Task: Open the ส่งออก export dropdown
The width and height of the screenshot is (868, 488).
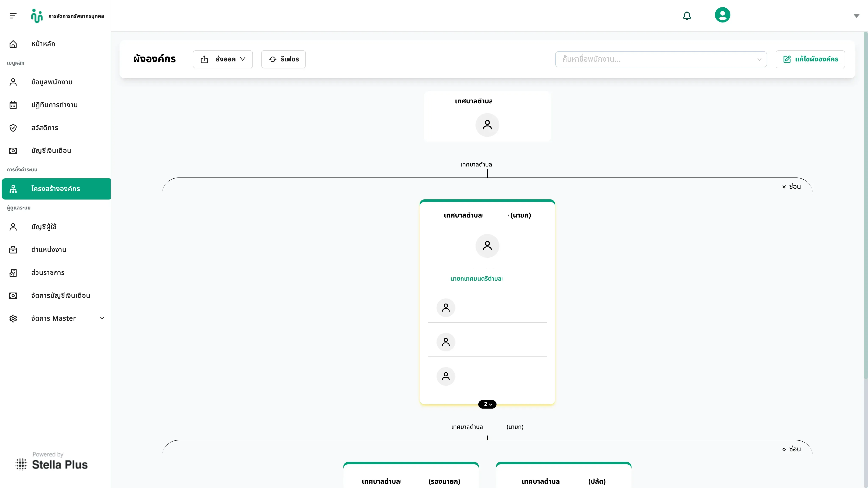Action: pyautogui.click(x=223, y=59)
